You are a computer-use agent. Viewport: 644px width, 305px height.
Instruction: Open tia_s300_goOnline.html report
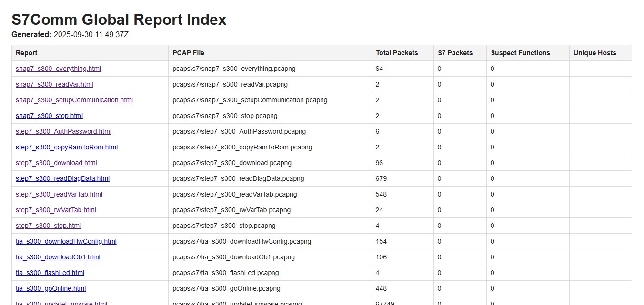pos(50,288)
